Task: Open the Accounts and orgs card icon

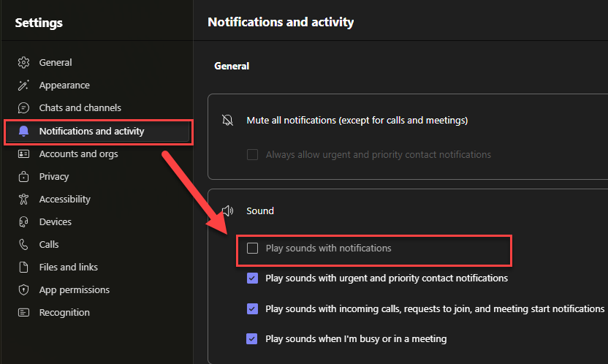Action: (x=24, y=154)
